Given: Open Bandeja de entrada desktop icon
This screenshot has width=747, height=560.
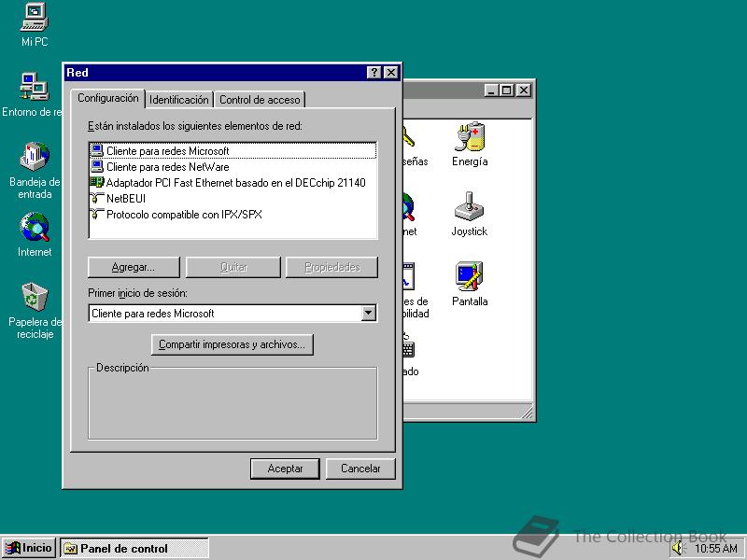Looking at the screenshot, I should point(35,170).
